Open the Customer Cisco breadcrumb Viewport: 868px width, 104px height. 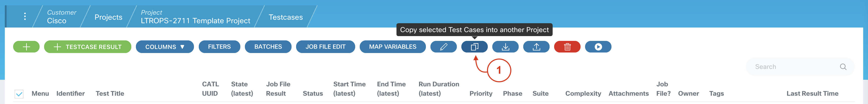tap(61, 17)
